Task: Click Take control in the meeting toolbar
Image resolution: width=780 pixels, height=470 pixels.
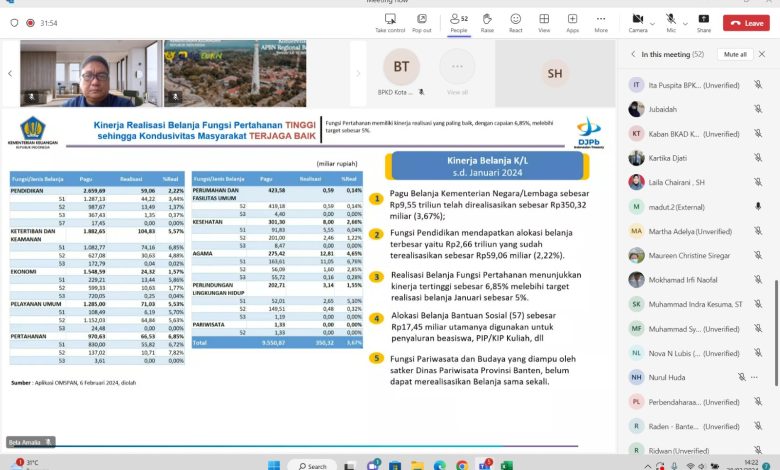Action: coord(389,21)
